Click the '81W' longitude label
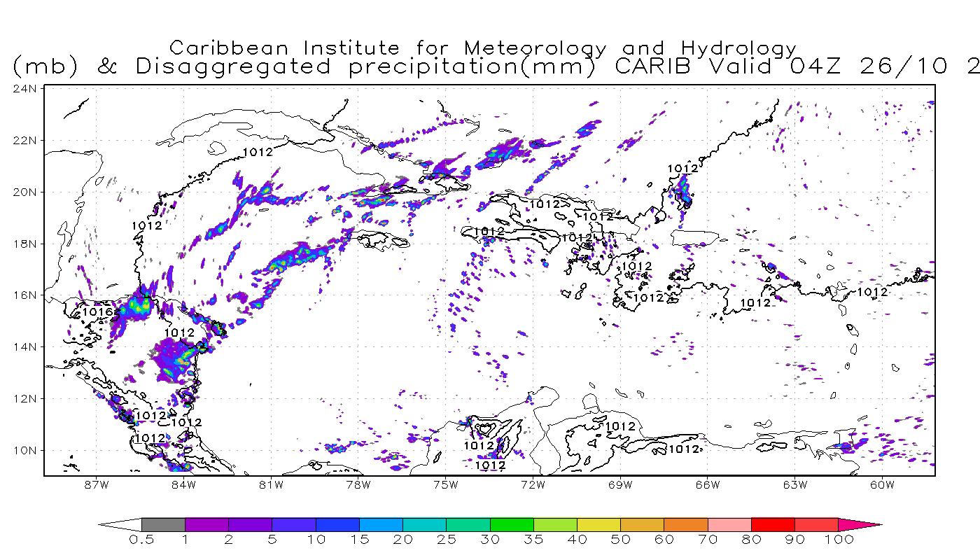 pos(270,485)
